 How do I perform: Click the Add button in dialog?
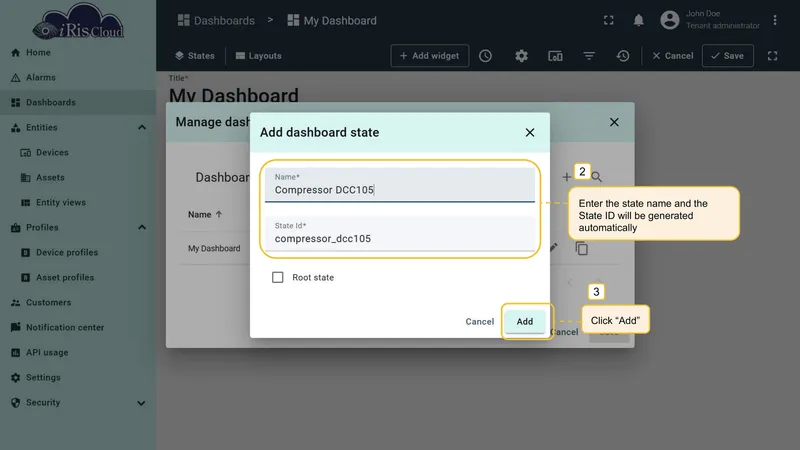coord(524,321)
